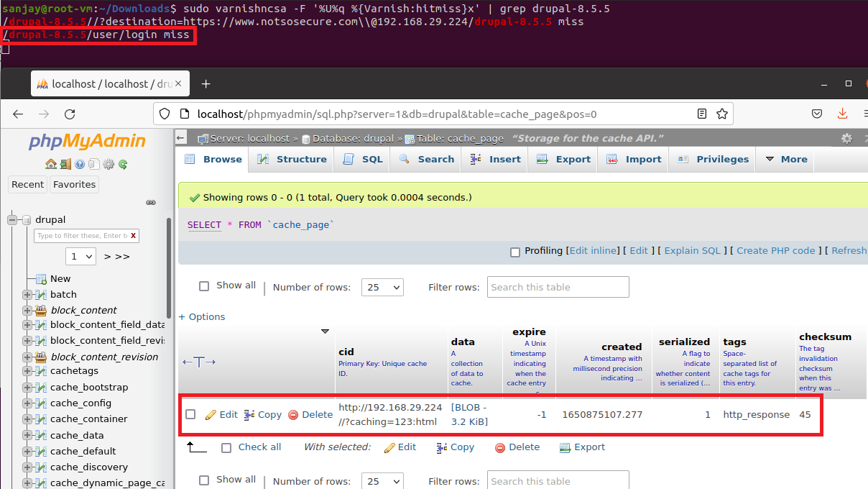The width and height of the screenshot is (868, 489).
Task: Bookmark this page with the star icon
Action: pyautogui.click(x=721, y=114)
